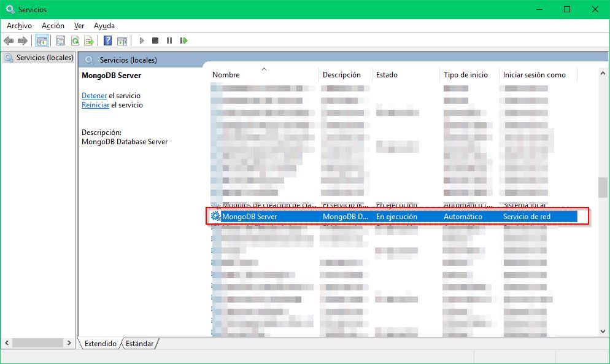Toggle the action pane toolbar icon
This screenshot has height=364, width=610.
click(122, 41)
